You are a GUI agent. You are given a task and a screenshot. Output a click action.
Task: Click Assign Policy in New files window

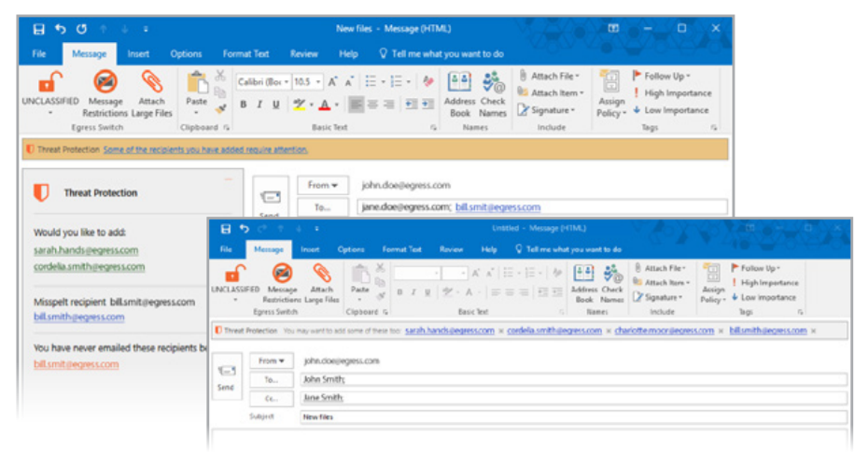[x=611, y=94]
